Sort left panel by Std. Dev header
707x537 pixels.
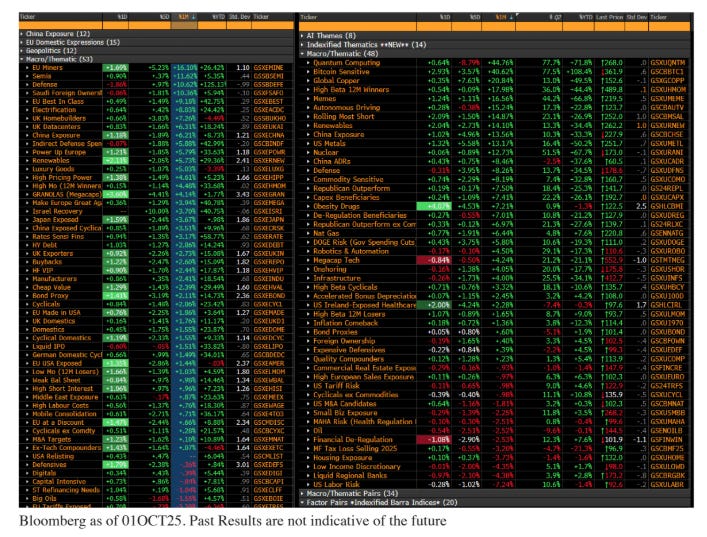click(239, 17)
